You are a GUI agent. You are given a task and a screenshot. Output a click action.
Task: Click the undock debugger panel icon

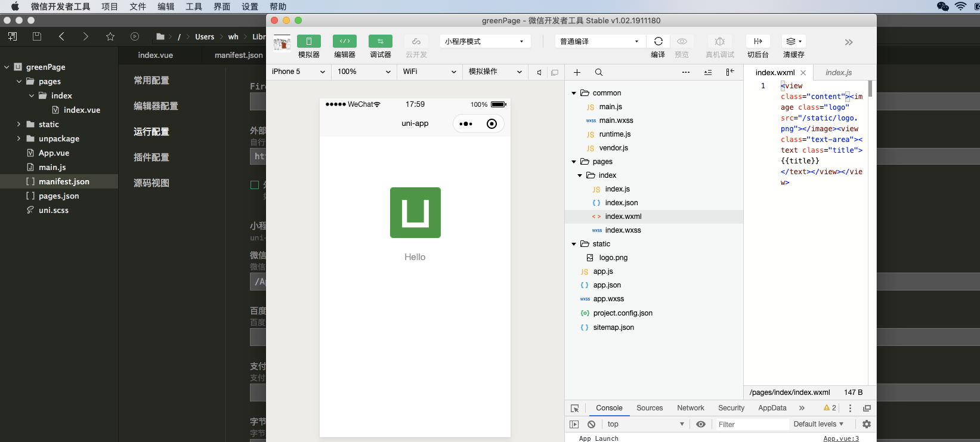[x=867, y=408]
